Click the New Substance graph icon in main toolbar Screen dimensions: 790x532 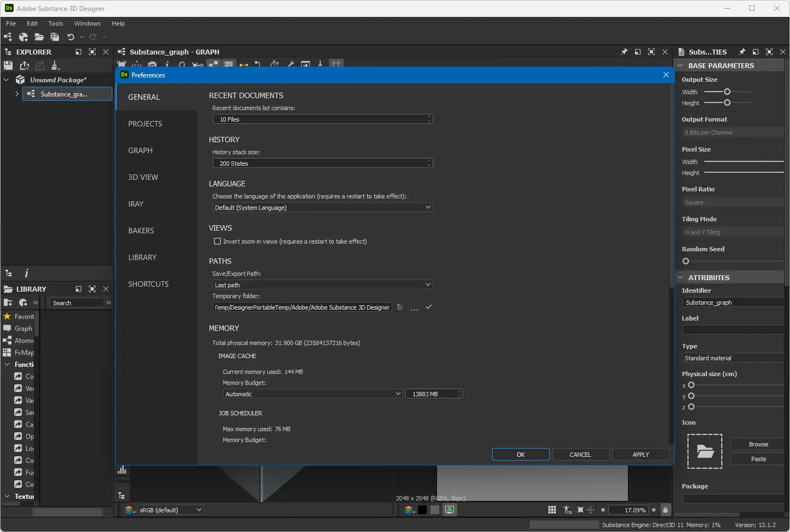tap(8, 37)
